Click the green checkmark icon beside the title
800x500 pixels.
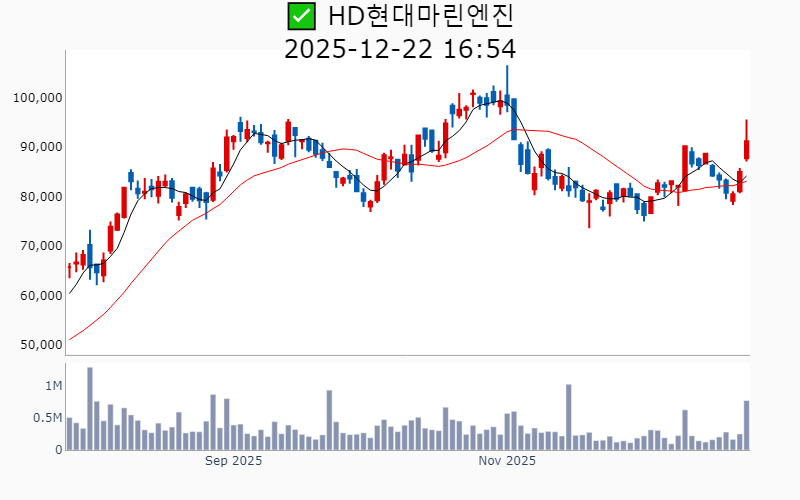tap(300, 16)
